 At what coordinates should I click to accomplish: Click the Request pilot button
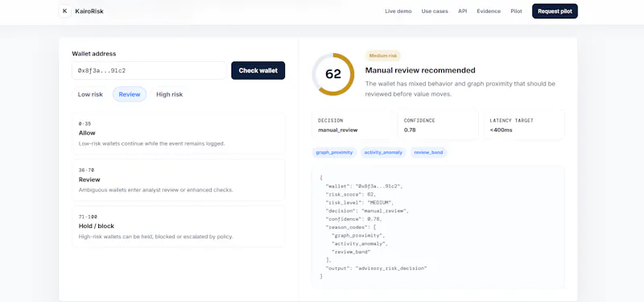click(555, 11)
